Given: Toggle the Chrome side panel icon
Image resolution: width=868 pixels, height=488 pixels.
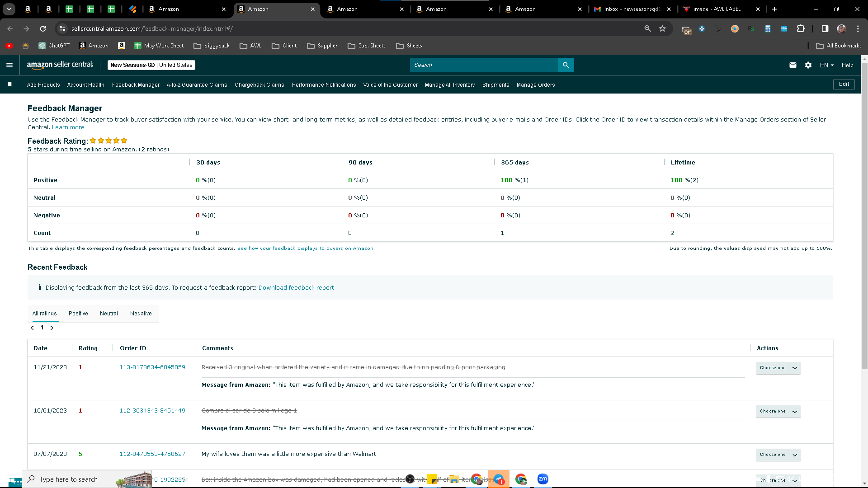Looking at the screenshot, I should [825, 28].
